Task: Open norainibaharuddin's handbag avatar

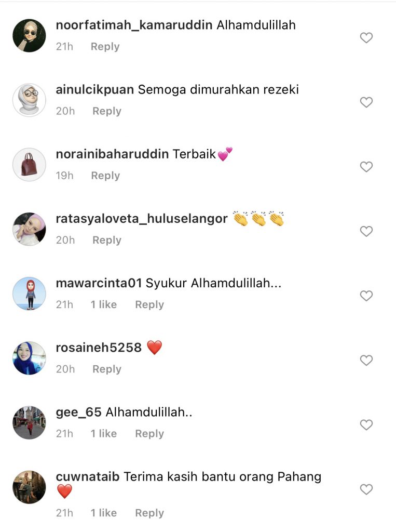Action: point(29,165)
